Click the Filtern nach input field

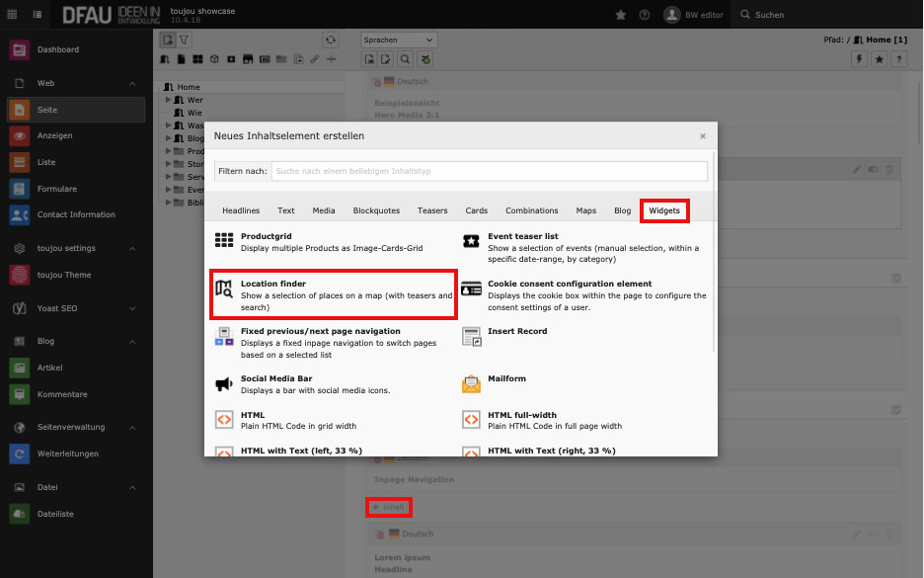click(489, 171)
